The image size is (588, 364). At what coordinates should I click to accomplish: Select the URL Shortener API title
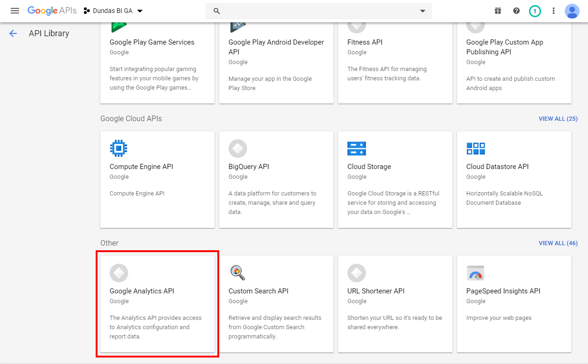tap(376, 291)
